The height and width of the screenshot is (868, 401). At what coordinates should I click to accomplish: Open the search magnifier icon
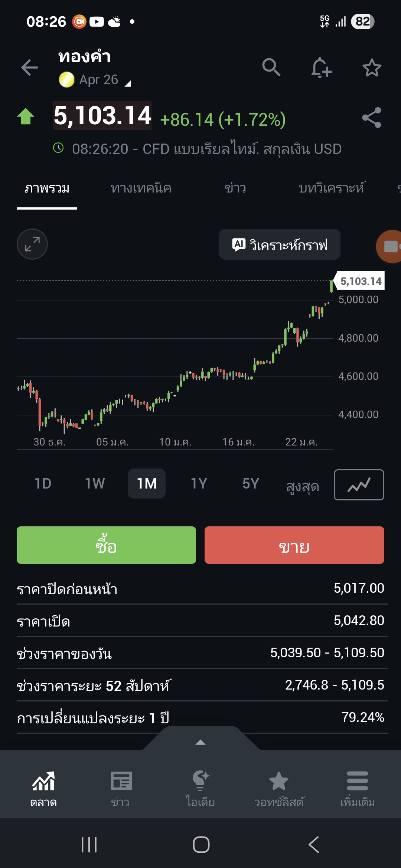271,68
